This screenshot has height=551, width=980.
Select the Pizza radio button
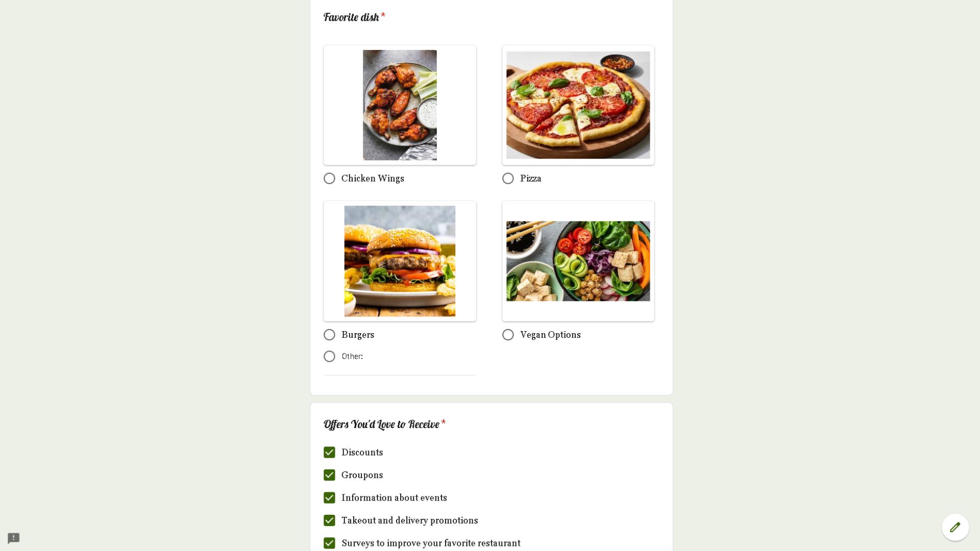click(507, 178)
